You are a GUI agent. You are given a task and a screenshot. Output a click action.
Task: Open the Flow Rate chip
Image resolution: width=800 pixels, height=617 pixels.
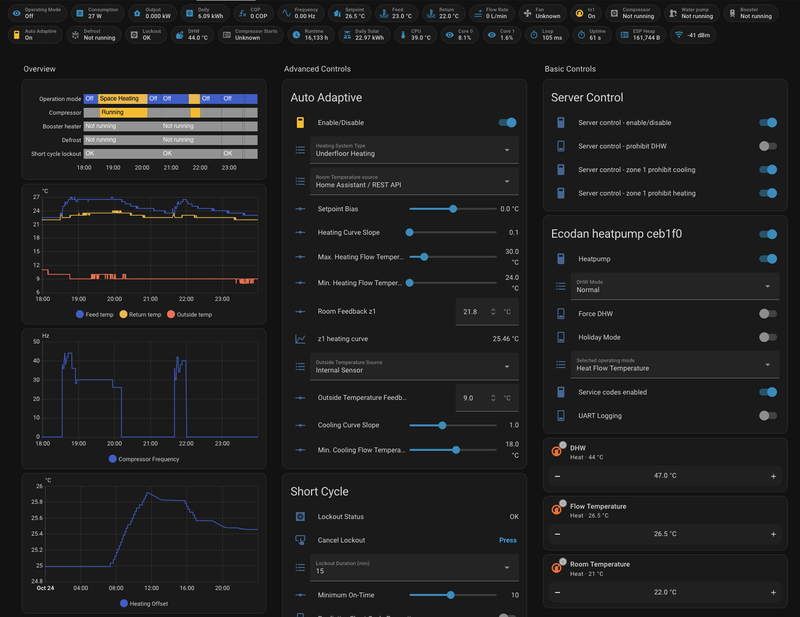[491, 13]
